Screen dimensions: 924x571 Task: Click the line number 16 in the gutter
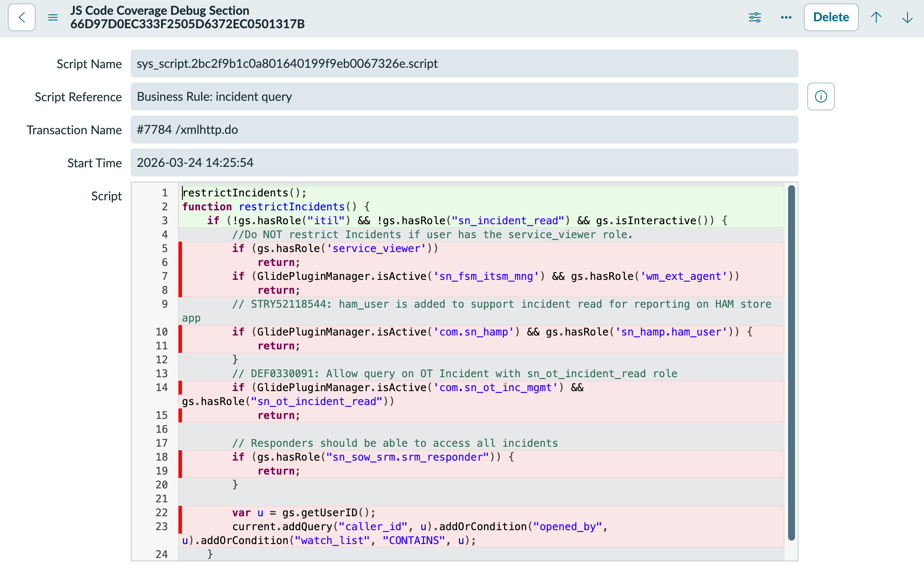[x=162, y=429]
